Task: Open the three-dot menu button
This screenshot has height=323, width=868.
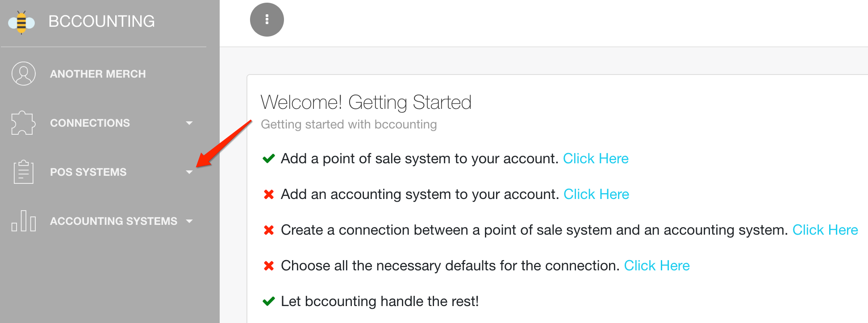Action: pos(267,20)
